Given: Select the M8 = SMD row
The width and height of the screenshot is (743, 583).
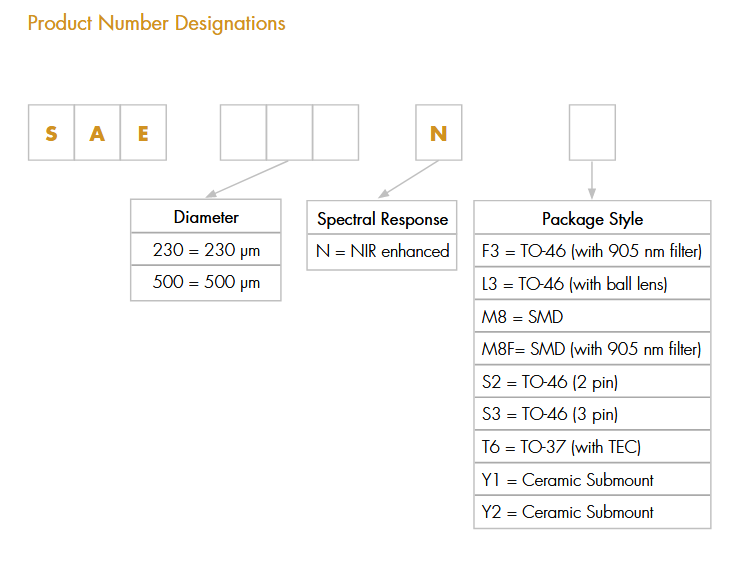Looking at the screenshot, I should coord(592,317).
